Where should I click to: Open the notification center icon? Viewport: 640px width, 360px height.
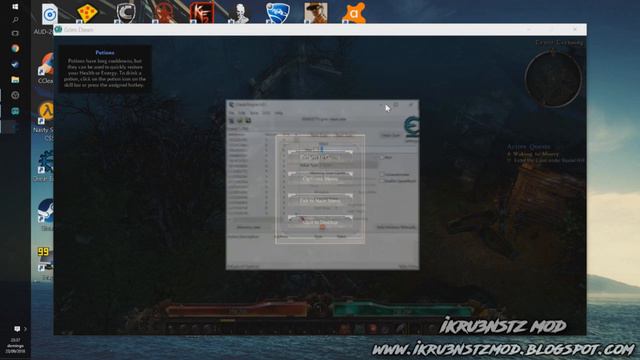point(17,329)
